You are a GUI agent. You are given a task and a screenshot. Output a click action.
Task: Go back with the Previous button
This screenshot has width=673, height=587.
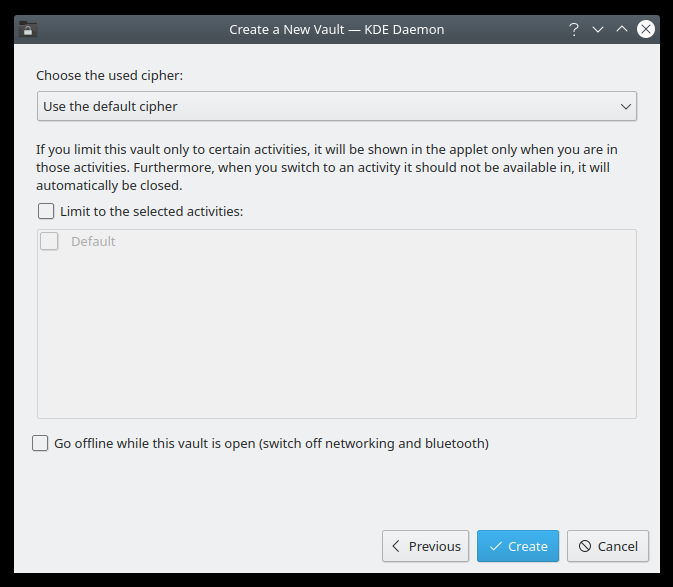coord(425,546)
